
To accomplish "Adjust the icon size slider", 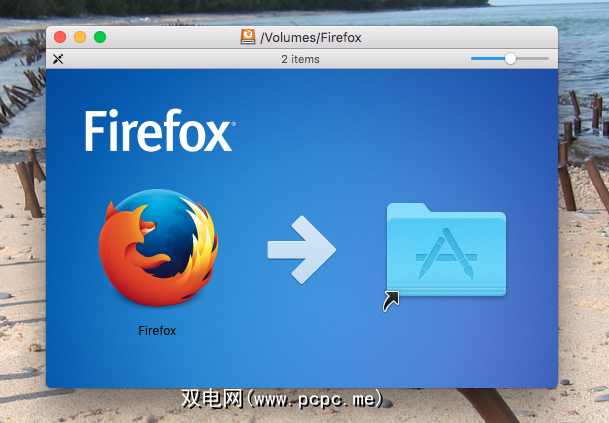I will pyautogui.click(x=510, y=59).
